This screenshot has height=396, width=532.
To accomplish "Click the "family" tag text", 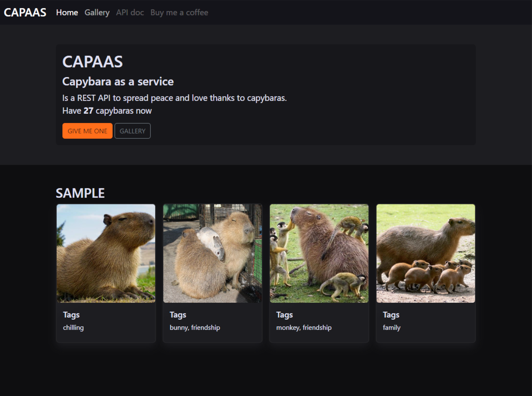I will (x=391, y=327).
